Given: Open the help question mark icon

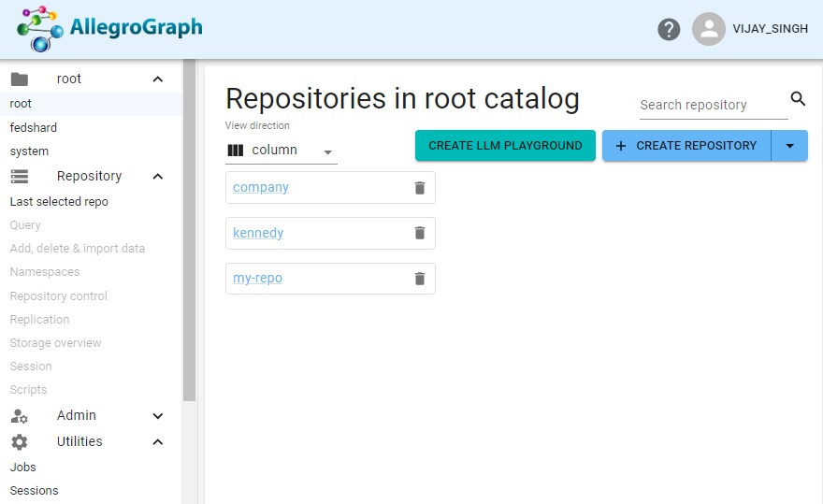Looking at the screenshot, I should tap(669, 29).
